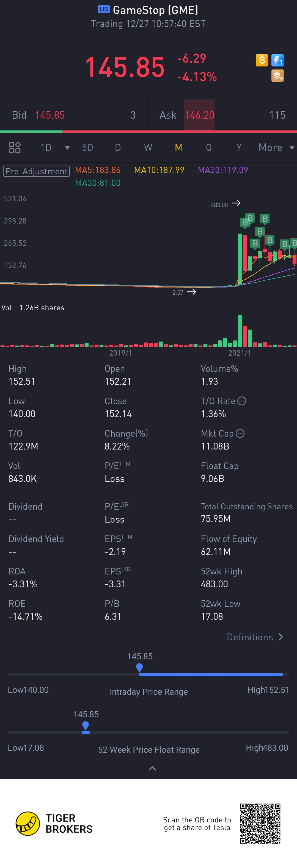Tap the GameStop (GME) title

pyautogui.click(x=156, y=10)
